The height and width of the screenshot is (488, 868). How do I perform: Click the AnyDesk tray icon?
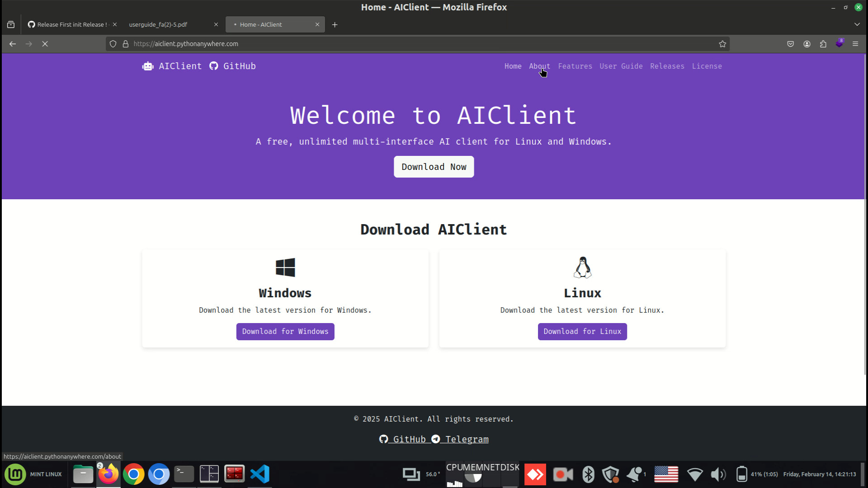pos(535,474)
